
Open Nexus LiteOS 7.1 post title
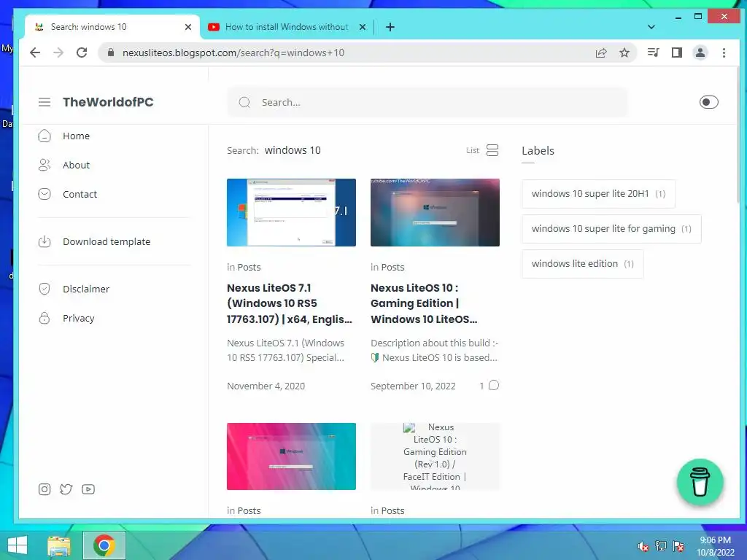tap(290, 303)
